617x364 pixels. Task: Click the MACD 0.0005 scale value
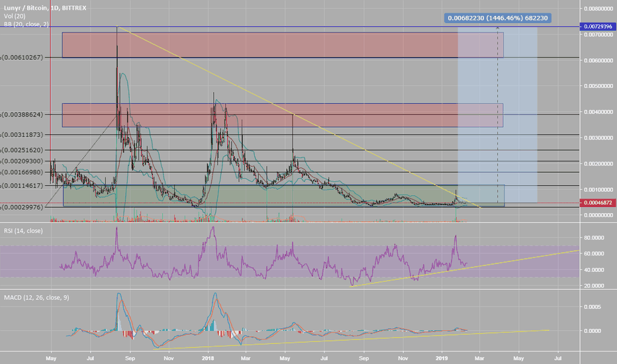[593, 306]
